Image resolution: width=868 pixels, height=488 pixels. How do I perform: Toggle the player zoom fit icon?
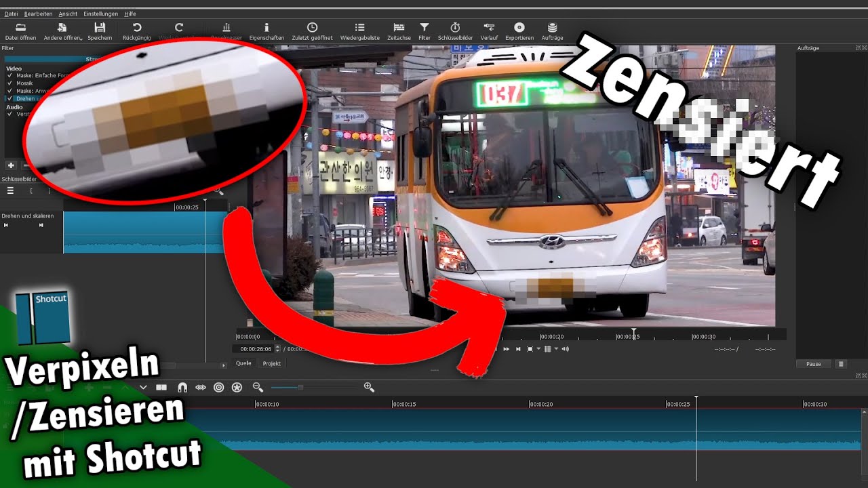[530, 349]
